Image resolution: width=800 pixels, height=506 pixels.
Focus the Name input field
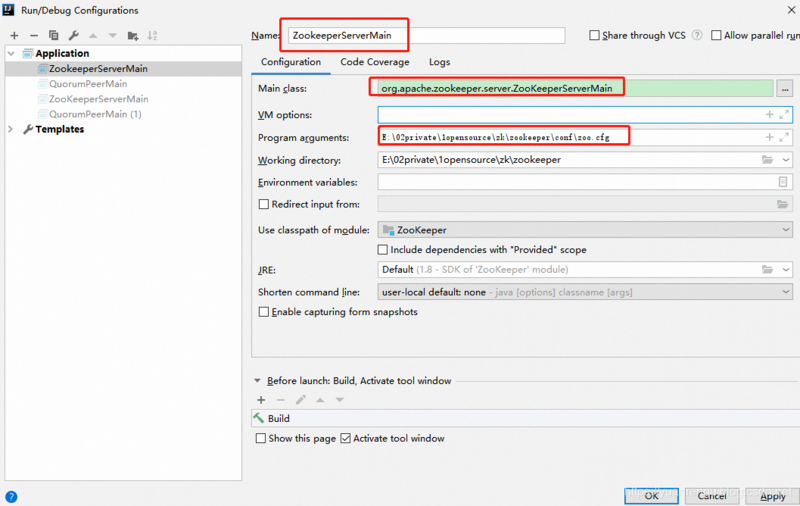click(x=427, y=35)
